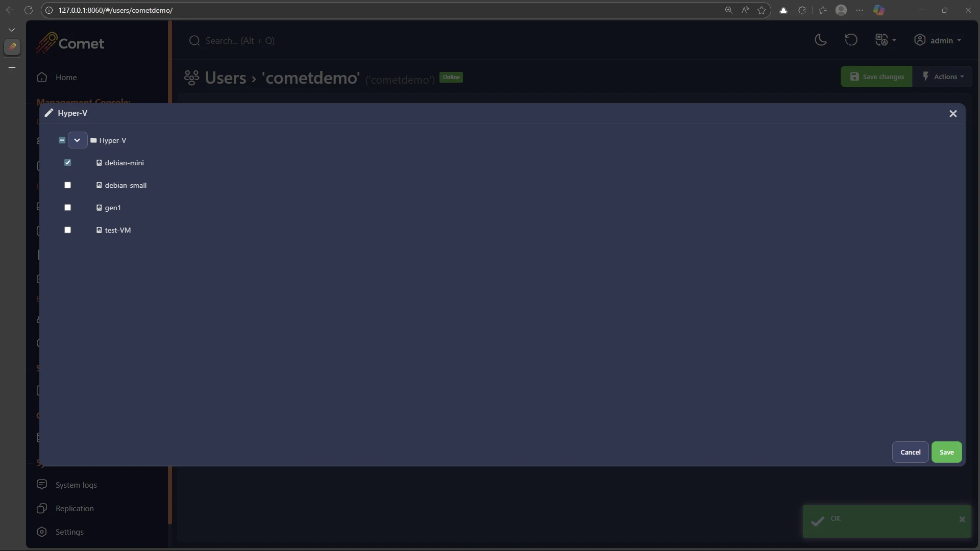Select the gen1 tree label

tap(113, 208)
